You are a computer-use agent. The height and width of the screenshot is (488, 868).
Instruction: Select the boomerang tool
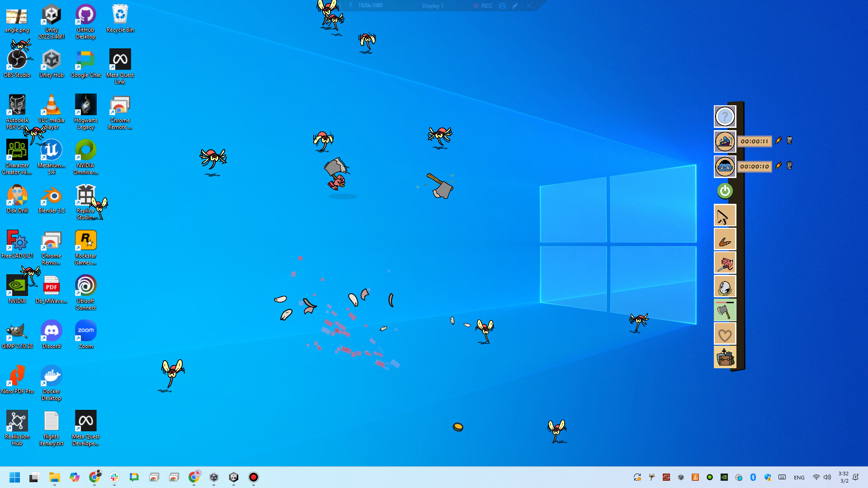pyautogui.click(x=724, y=239)
